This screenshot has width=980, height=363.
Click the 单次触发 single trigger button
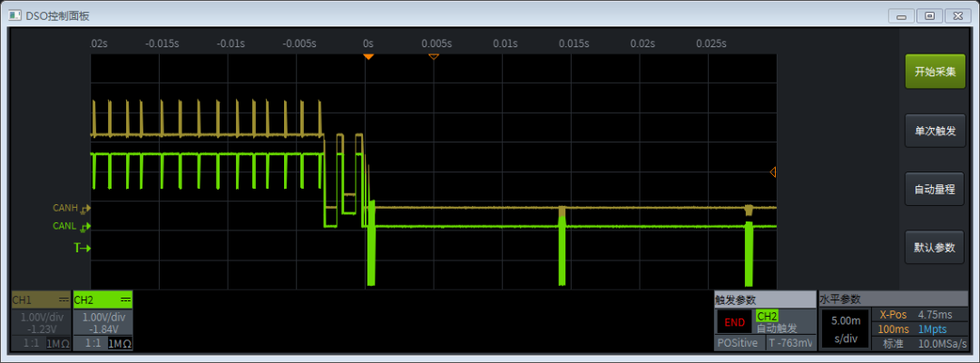(935, 131)
